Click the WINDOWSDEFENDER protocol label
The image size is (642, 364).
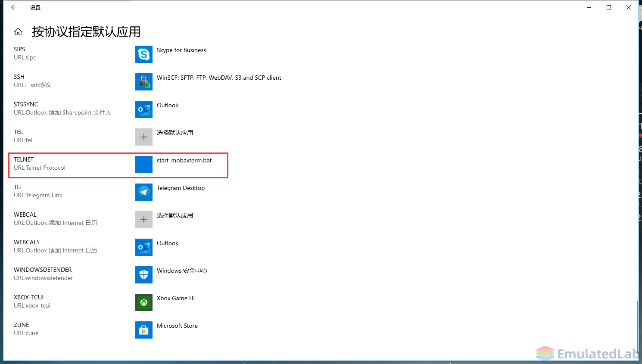[x=43, y=270]
